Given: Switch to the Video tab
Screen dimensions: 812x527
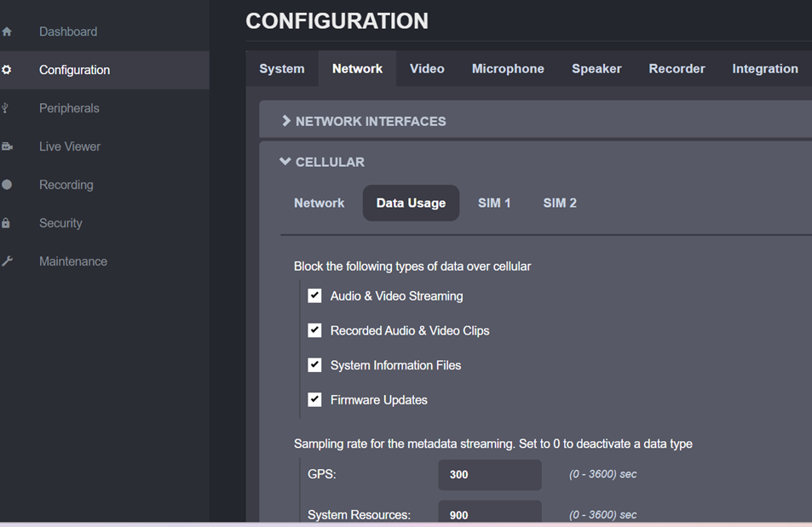Looking at the screenshot, I should [427, 69].
